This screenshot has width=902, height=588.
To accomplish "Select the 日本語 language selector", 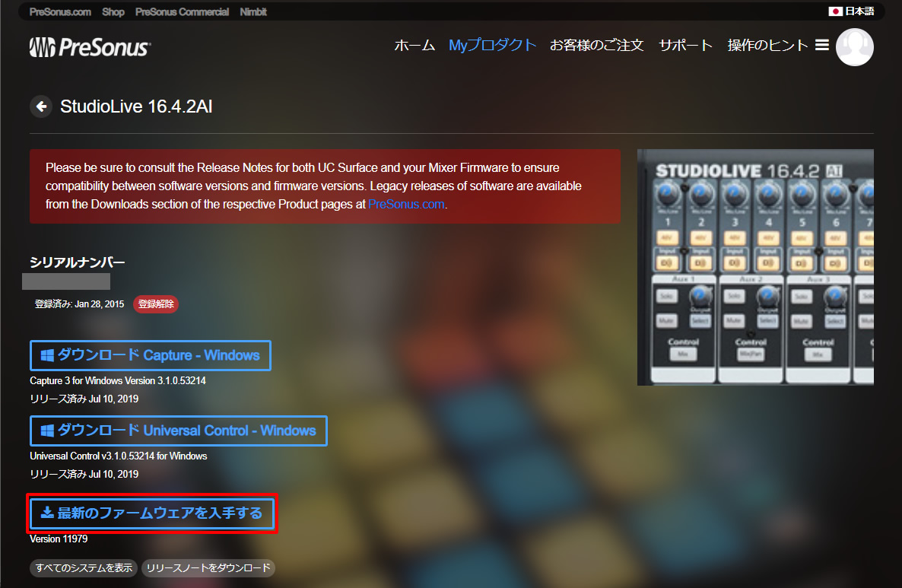I will tap(859, 11).
